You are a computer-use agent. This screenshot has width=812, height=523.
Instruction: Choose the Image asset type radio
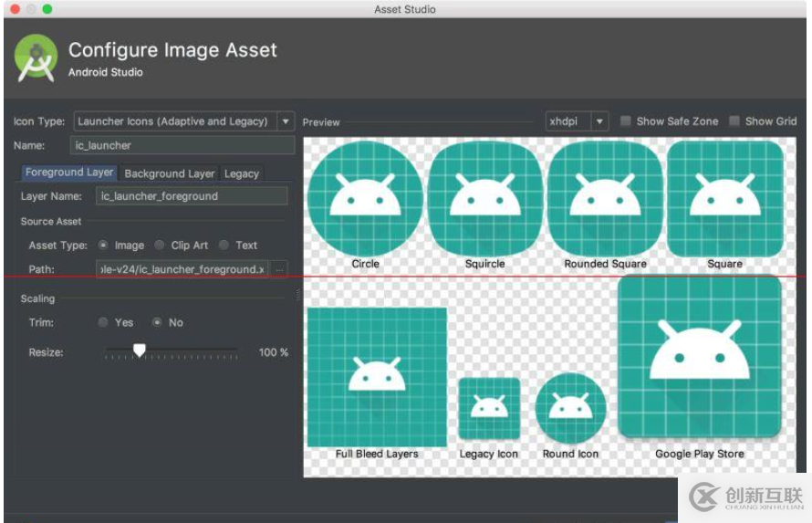point(103,245)
